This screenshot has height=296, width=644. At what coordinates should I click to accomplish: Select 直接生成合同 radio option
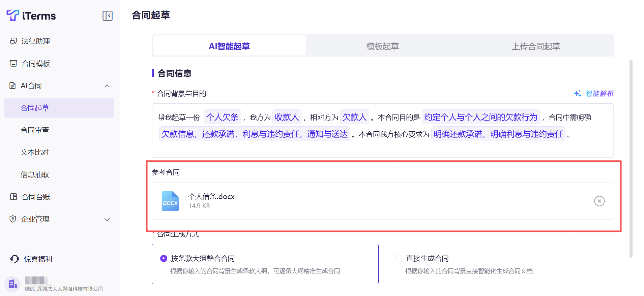click(x=399, y=258)
